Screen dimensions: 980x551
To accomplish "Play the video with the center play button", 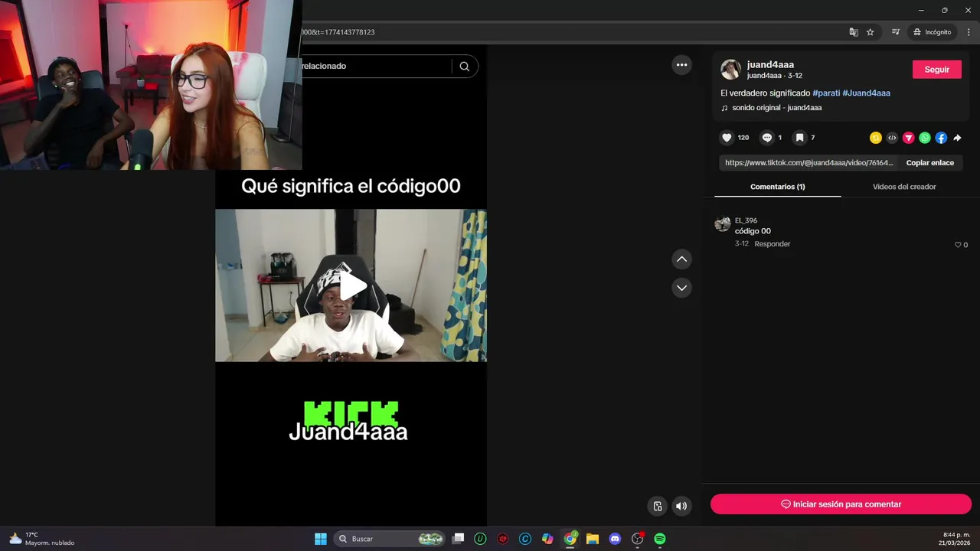I will click(352, 286).
